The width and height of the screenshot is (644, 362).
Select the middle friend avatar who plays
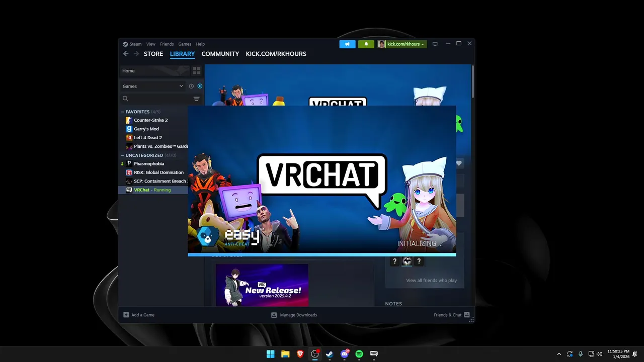pos(407,261)
